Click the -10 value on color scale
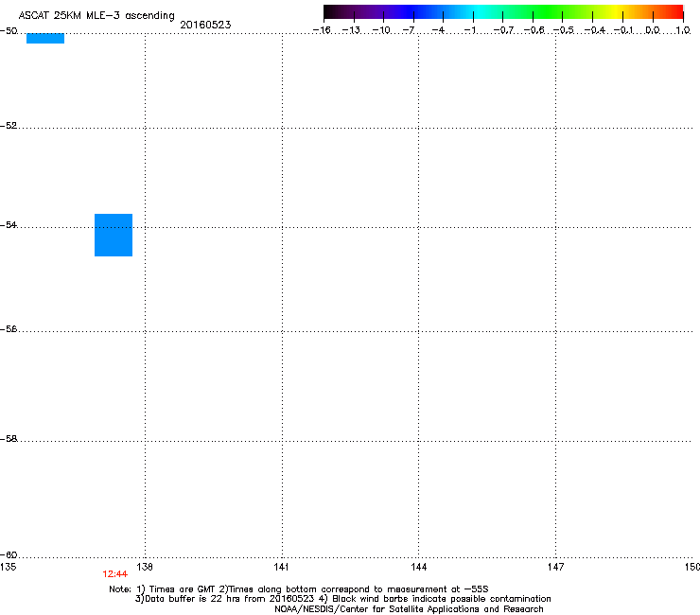Screen dimensions: 700x615 coord(381,30)
